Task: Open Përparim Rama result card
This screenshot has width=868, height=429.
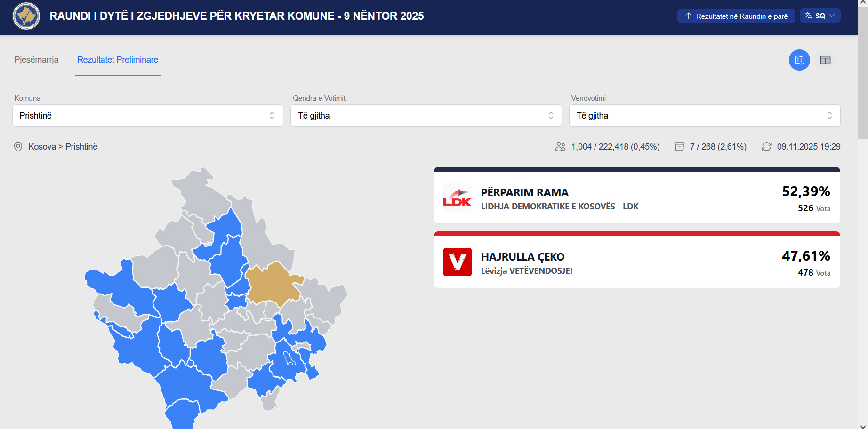Action: tap(636, 198)
